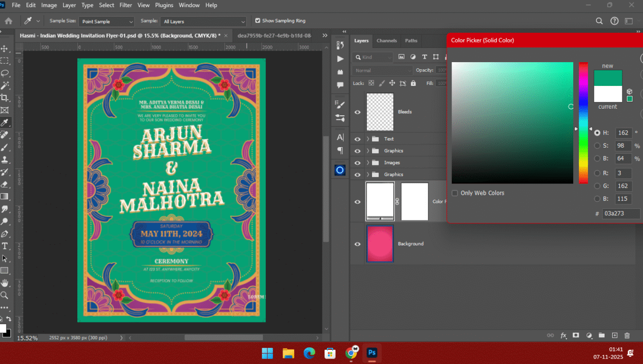Add a layer style via fx icon
Screen dimensions: 643x364
click(x=563, y=335)
